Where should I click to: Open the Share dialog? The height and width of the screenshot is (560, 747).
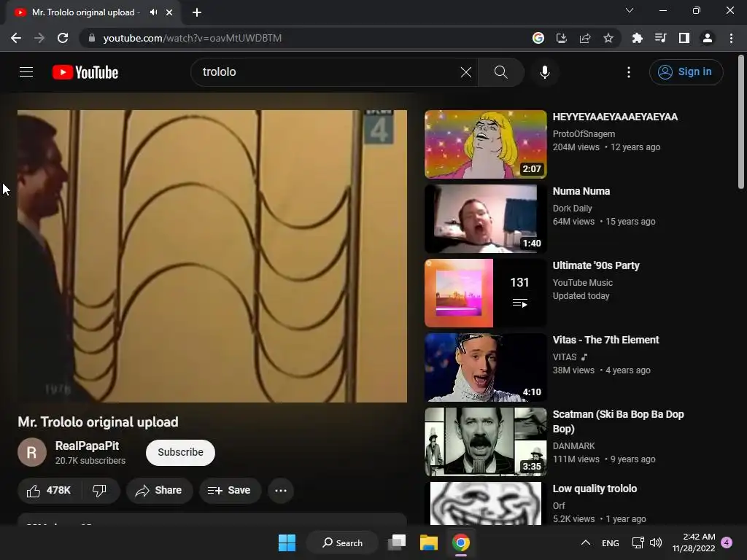click(x=159, y=491)
